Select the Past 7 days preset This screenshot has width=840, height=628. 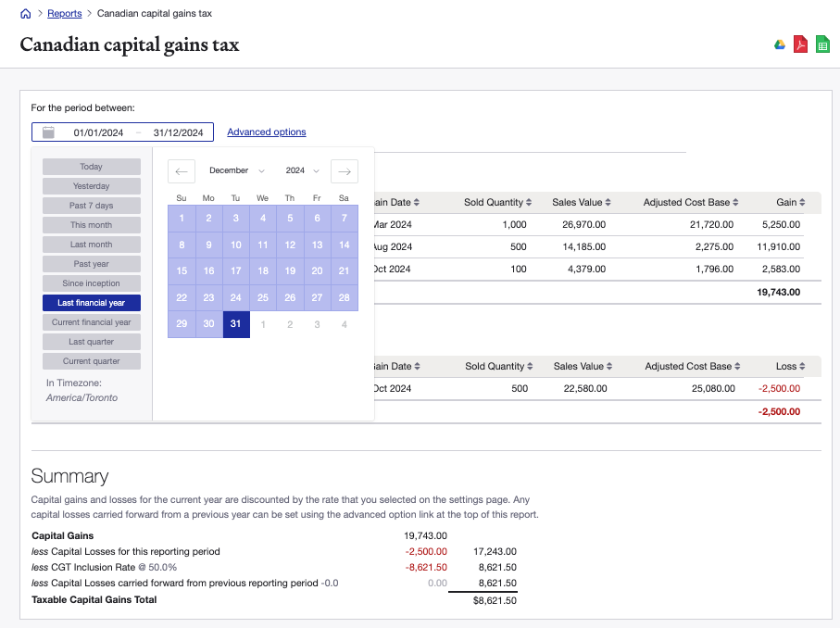(x=92, y=206)
